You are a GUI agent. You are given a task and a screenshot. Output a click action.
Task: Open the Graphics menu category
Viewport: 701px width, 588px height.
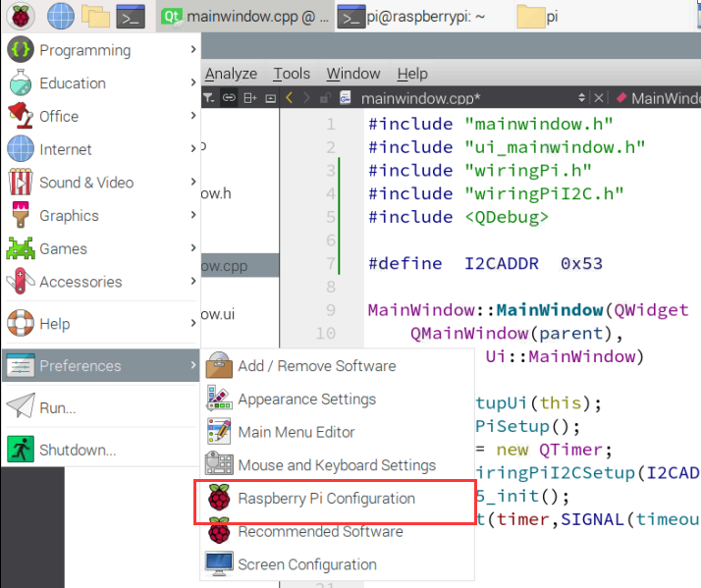[x=101, y=215]
